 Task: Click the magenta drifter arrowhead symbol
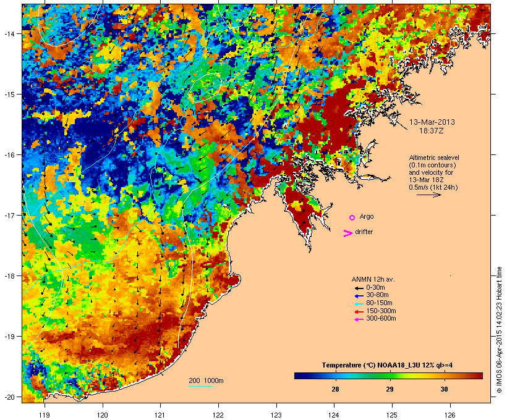(x=348, y=233)
